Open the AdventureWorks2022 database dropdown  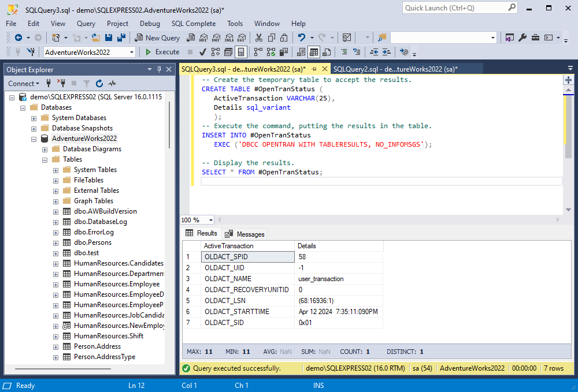click(132, 53)
